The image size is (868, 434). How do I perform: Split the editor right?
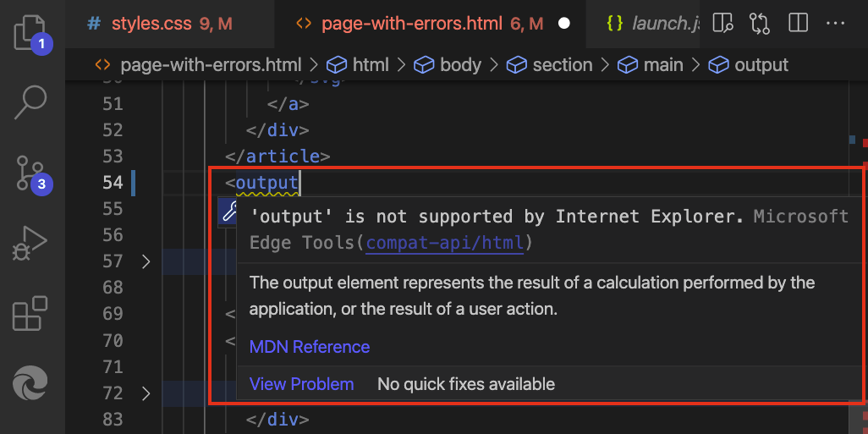[799, 23]
